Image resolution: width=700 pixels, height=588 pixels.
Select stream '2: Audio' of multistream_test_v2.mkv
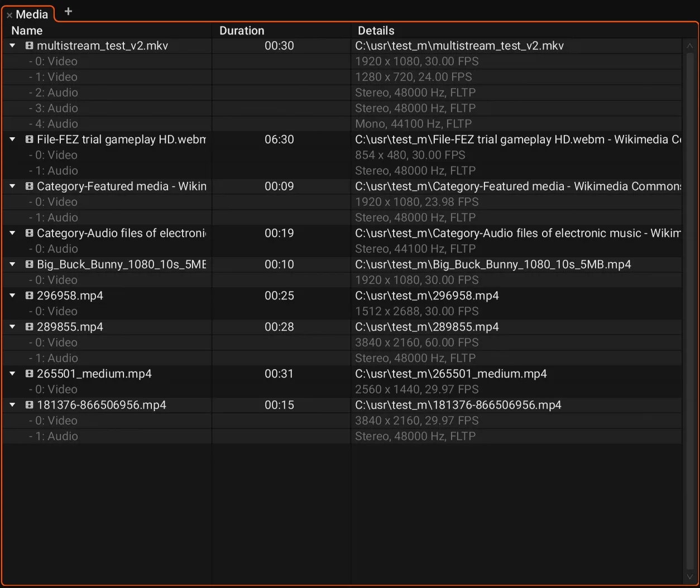53,93
